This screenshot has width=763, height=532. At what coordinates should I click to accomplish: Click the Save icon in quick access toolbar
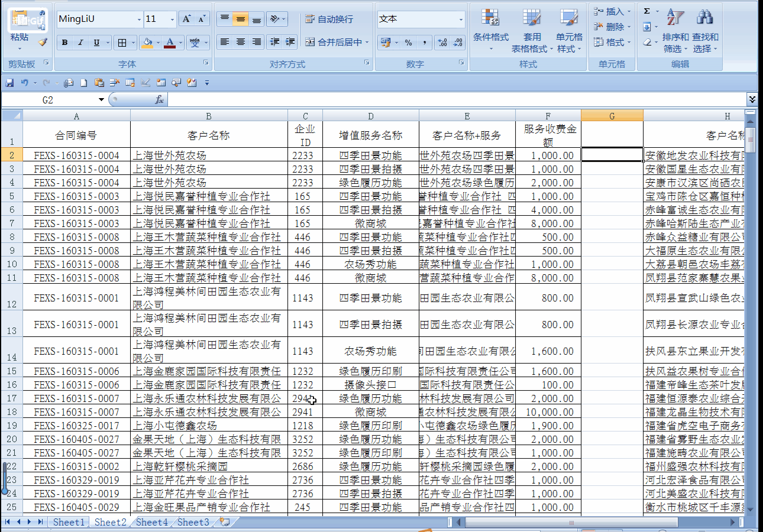[9, 83]
